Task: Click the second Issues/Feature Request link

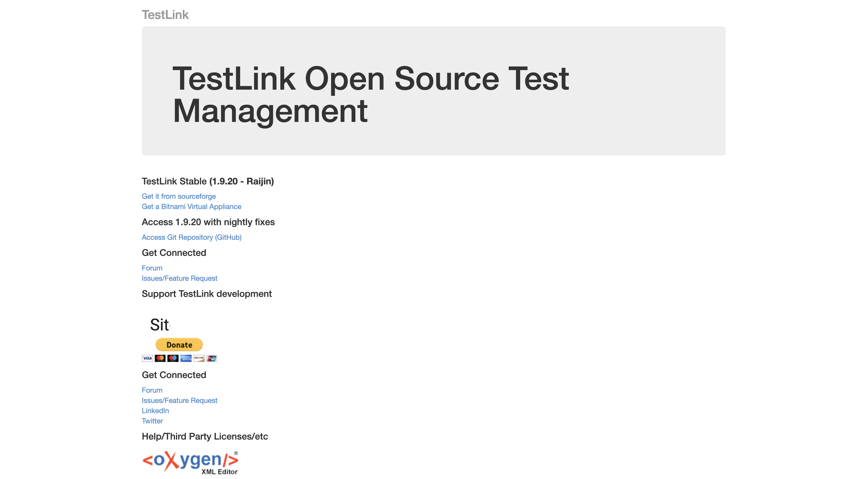Action: click(x=179, y=400)
